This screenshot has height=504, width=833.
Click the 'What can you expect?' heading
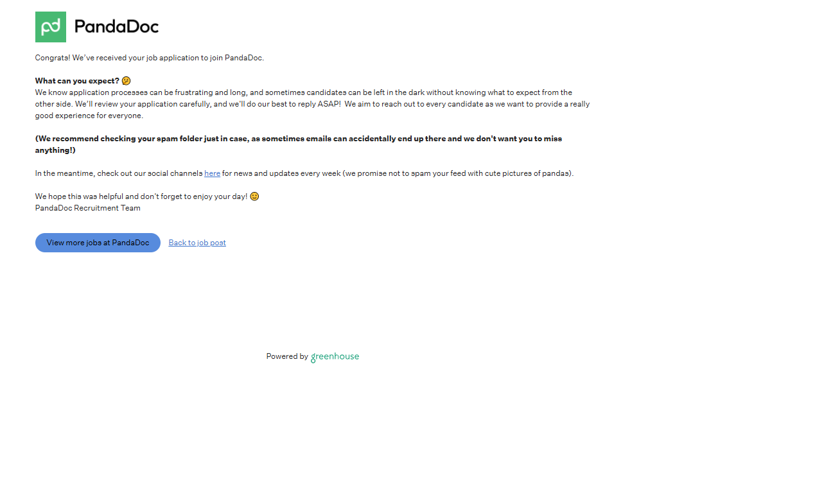pyautogui.click(x=77, y=81)
